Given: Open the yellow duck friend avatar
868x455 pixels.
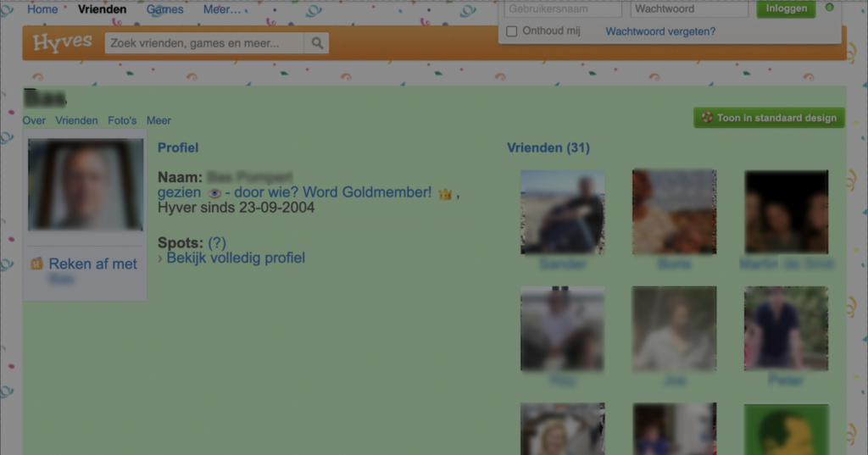Looking at the screenshot, I should (x=786, y=430).
